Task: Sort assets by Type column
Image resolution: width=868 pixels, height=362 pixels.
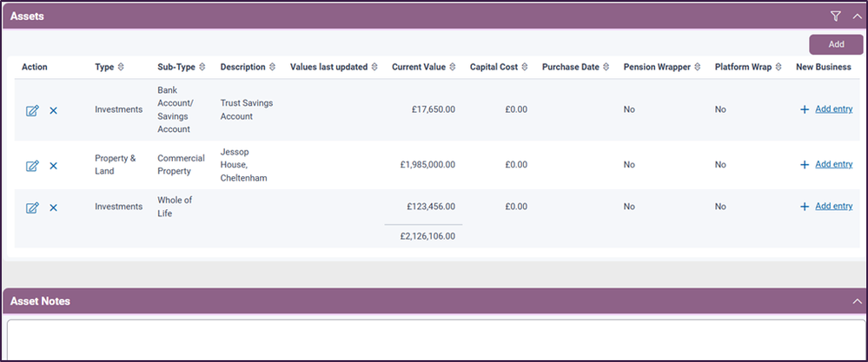Action: [x=121, y=67]
